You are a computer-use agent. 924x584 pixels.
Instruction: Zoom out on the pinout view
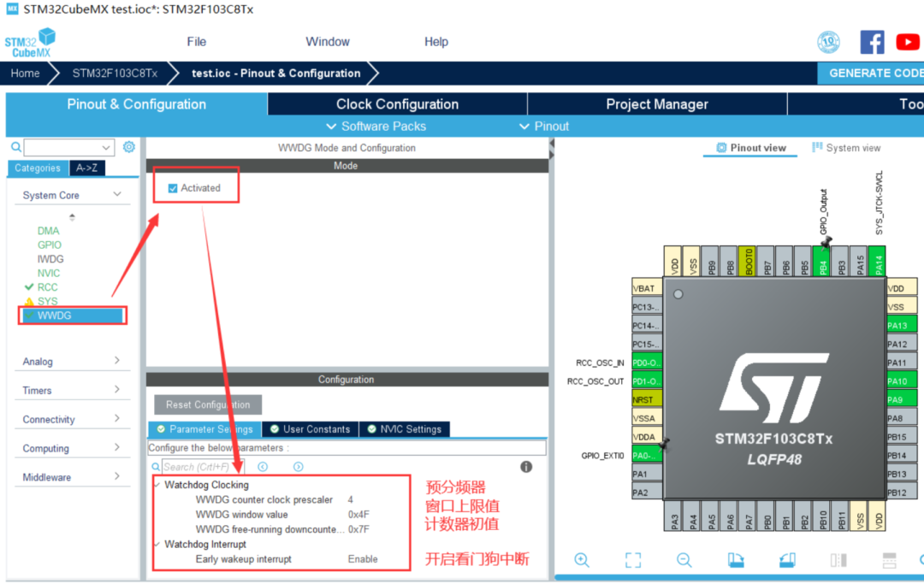click(684, 560)
